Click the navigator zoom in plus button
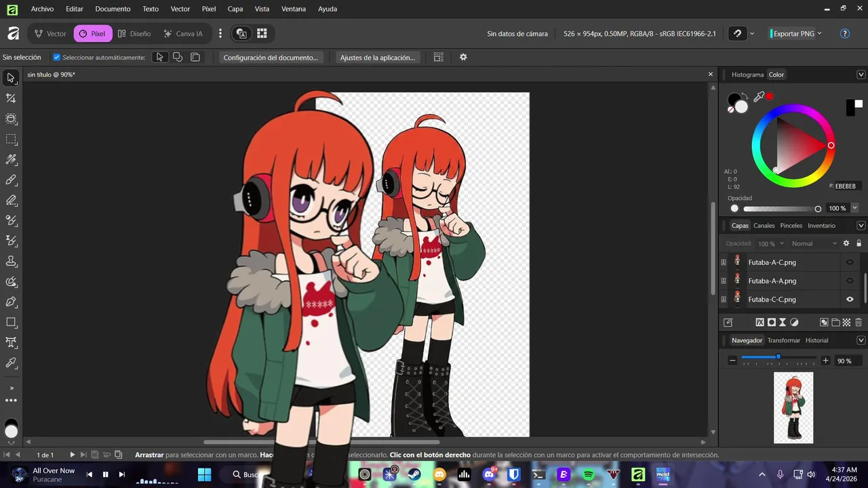 pos(825,361)
